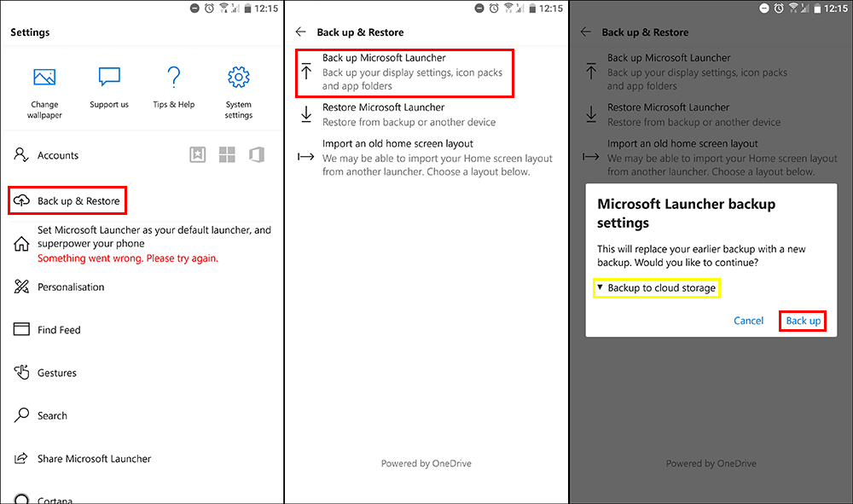Tap the do-not-disturb icon in left status bar
This screenshot has height=504, width=853.
pyautogui.click(x=194, y=9)
